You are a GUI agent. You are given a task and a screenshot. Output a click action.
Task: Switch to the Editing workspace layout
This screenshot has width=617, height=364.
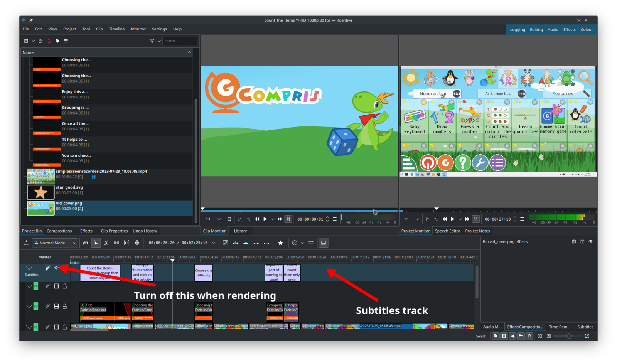[536, 30]
